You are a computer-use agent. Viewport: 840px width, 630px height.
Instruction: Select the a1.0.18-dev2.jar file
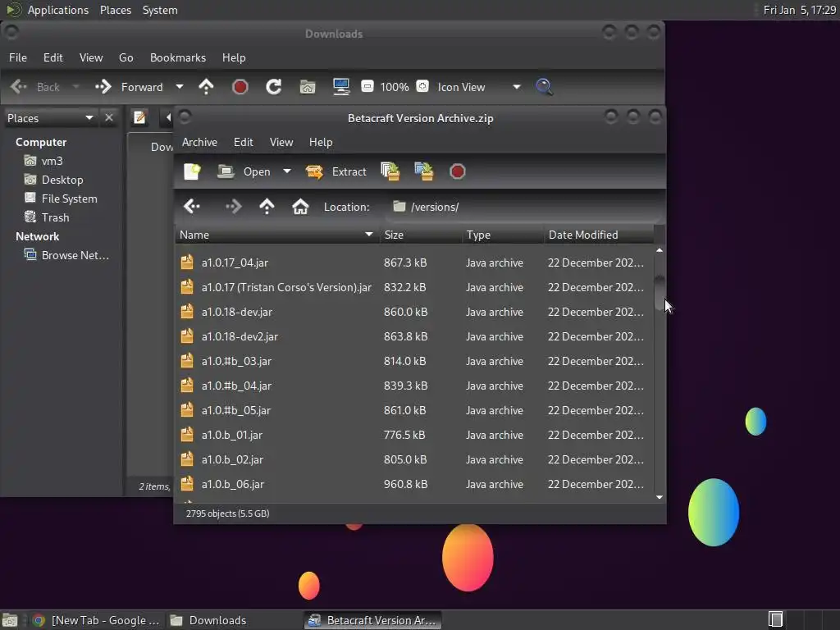pos(414,336)
